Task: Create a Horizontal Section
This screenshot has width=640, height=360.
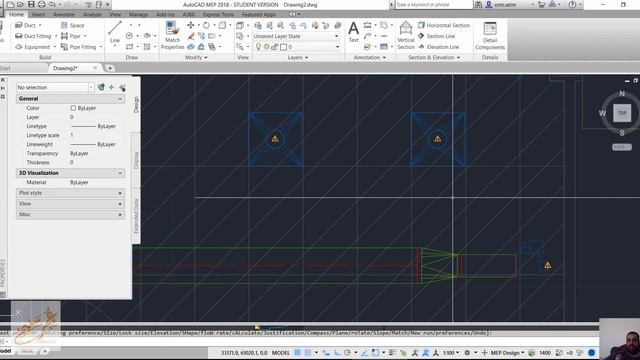Action: (x=444, y=25)
